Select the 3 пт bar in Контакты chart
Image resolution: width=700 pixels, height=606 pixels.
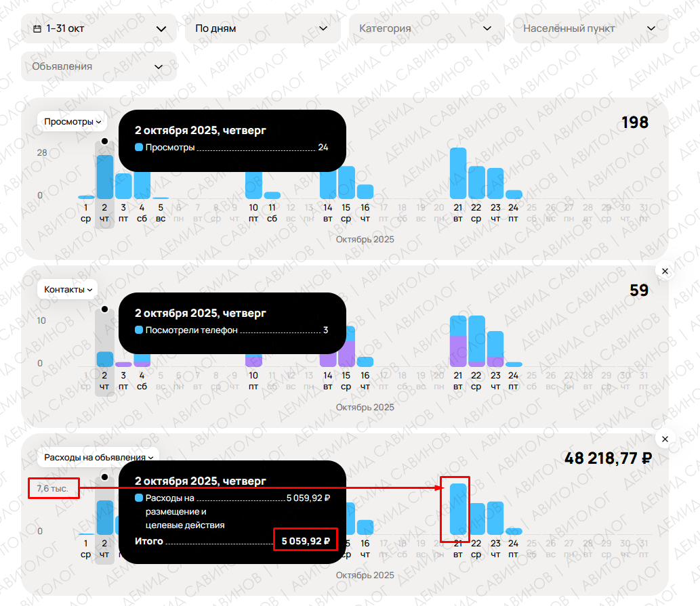coord(123,365)
